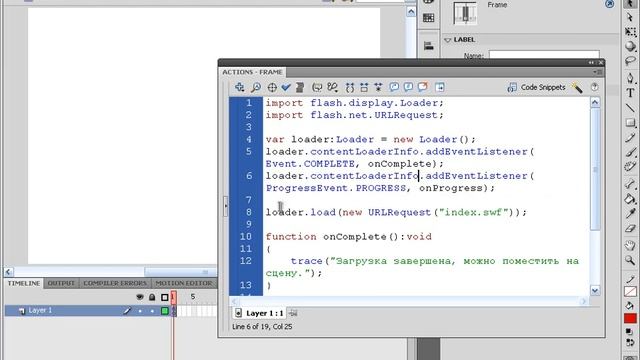Select the 3D Rotation tool
The height and width of the screenshot is (360, 640).
click(x=630, y=46)
